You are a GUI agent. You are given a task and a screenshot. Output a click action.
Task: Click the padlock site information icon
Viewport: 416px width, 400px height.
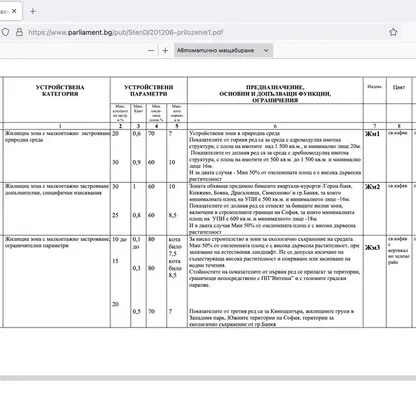(x=19, y=32)
